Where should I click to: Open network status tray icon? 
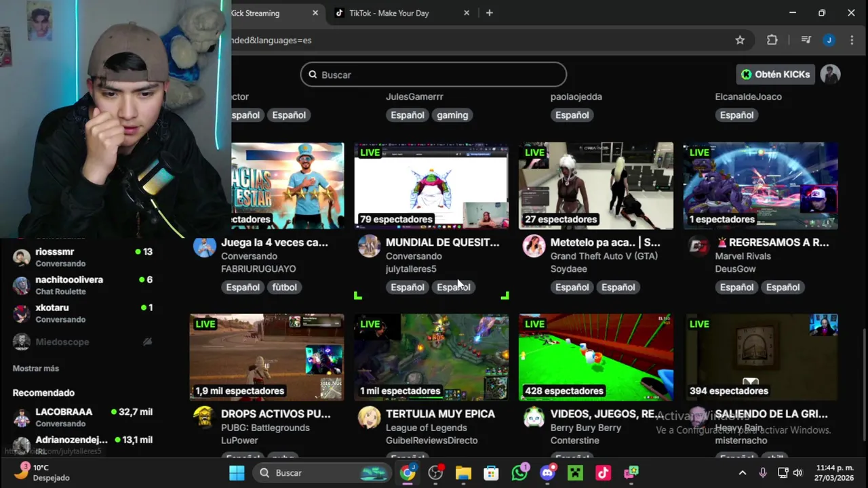click(783, 472)
